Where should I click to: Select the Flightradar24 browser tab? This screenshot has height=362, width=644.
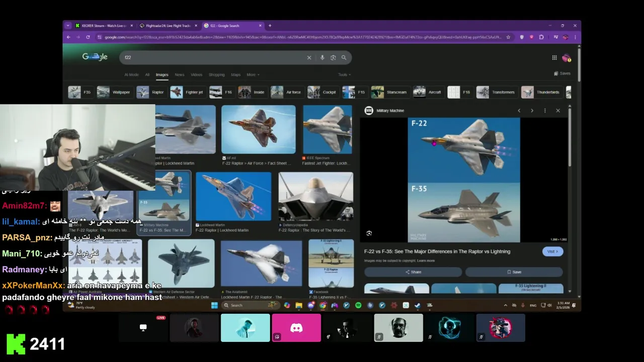[x=169, y=26]
